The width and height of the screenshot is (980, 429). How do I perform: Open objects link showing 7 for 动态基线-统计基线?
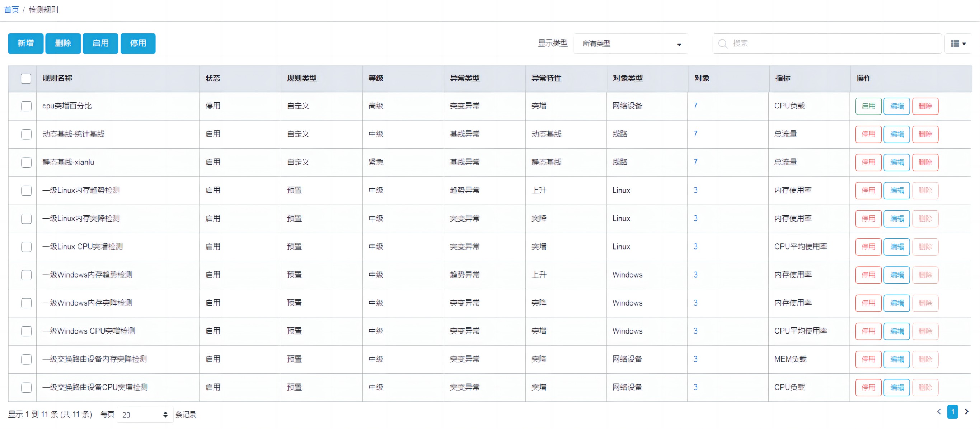click(695, 134)
